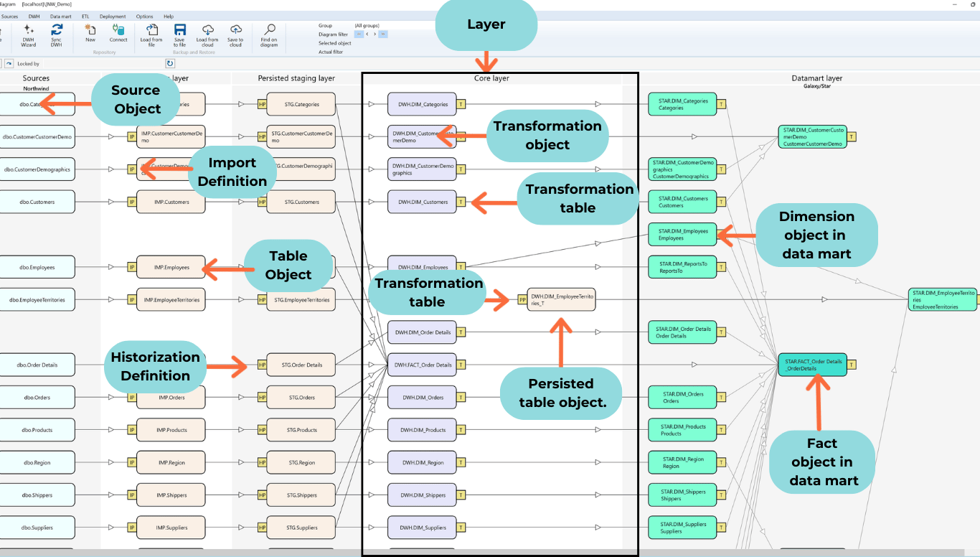Click IP tag on IMP.Suppliers

click(x=131, y=528)
